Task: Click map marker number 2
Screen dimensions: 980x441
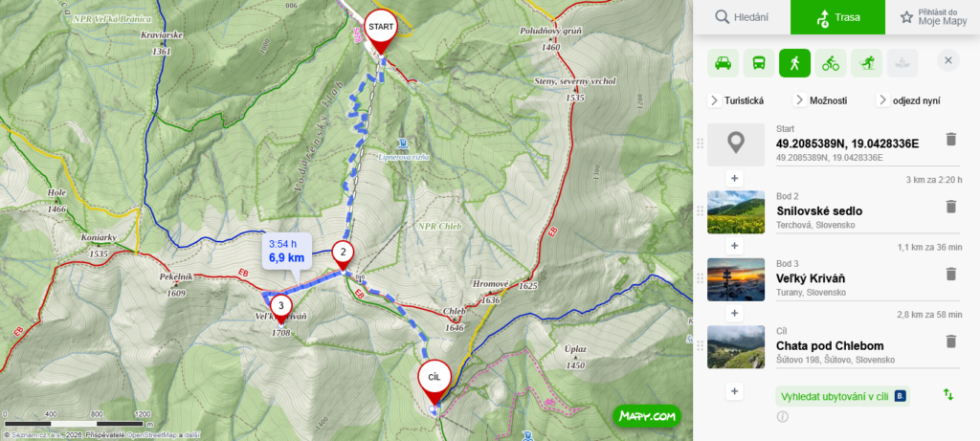Action: point(343,253)
